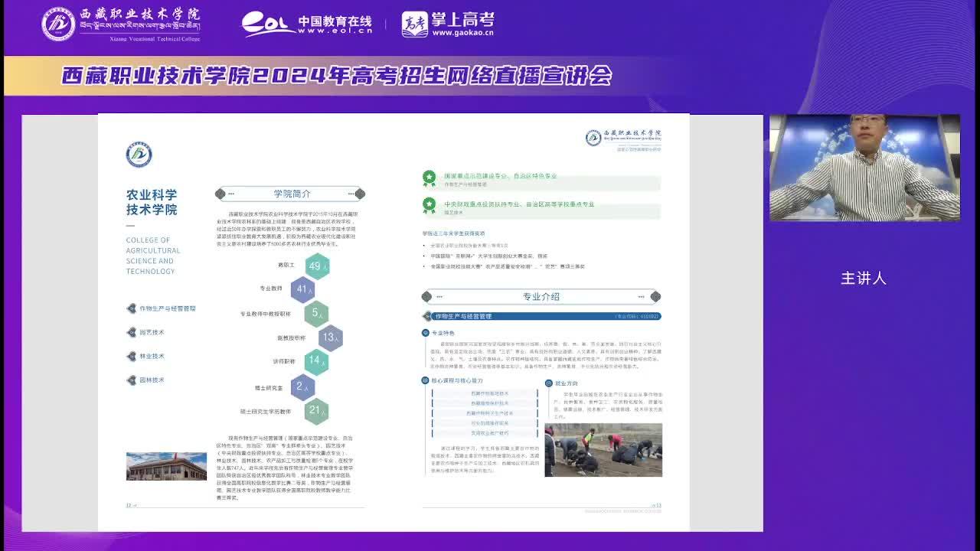This screenshot has height=551, width=980.
Task: Click the green badge beside 中央财政重点投资扶持专业
Action: pos(430,205)
